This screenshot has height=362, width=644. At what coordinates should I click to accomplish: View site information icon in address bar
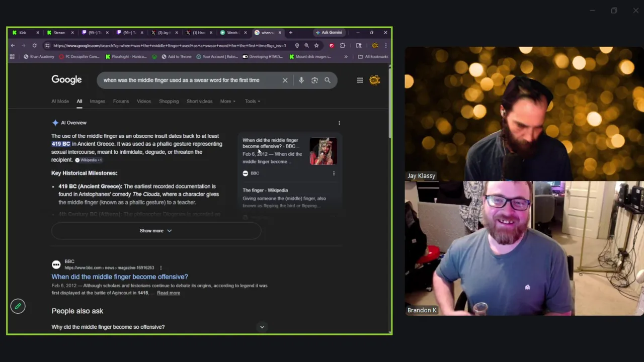coord(47,46)
